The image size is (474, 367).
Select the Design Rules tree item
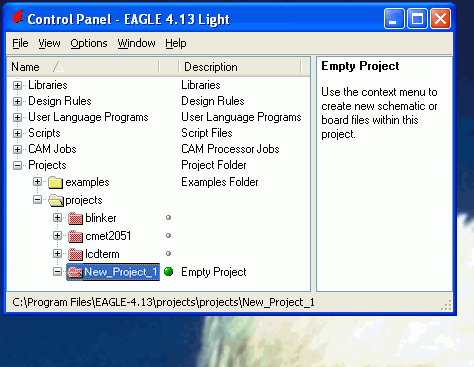60,101
